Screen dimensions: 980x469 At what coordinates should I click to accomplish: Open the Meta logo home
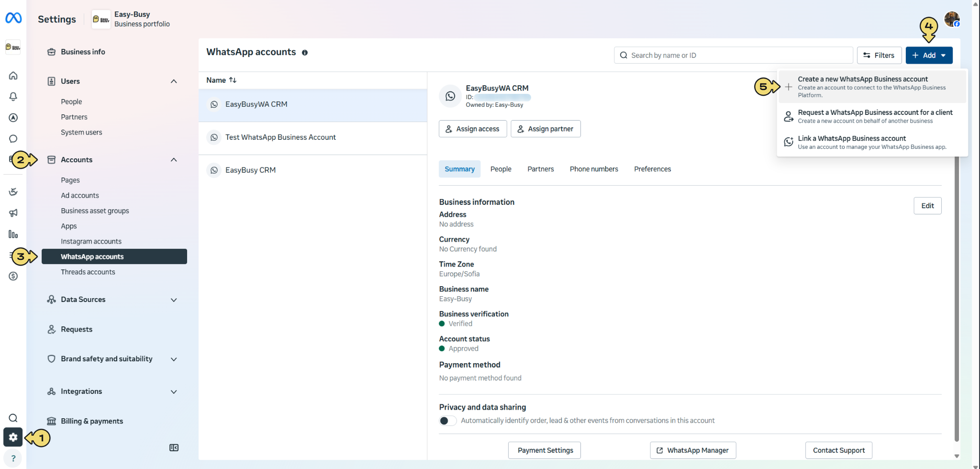click(13, 18)
